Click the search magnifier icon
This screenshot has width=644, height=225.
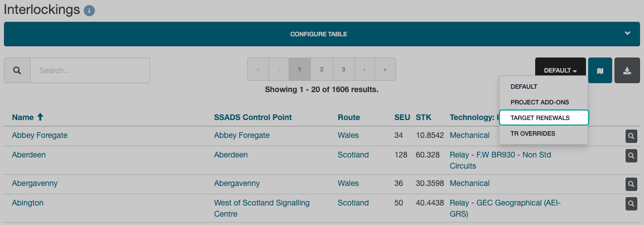(17, 70)
